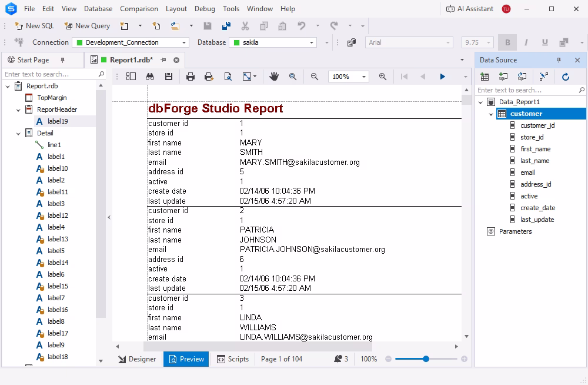Click zoom slider handle in status bar
The image size is (588, 385).
pyautogui.click(x=426, y=359)
